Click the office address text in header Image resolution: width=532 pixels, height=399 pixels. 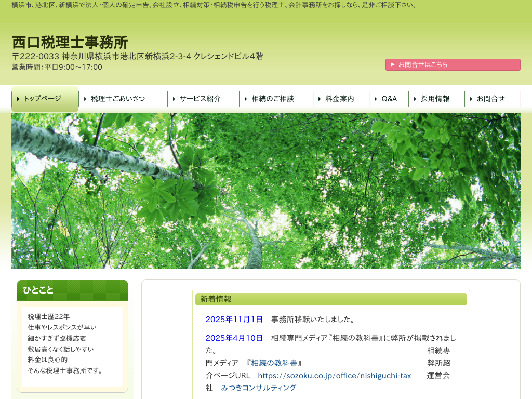point(137,56)
